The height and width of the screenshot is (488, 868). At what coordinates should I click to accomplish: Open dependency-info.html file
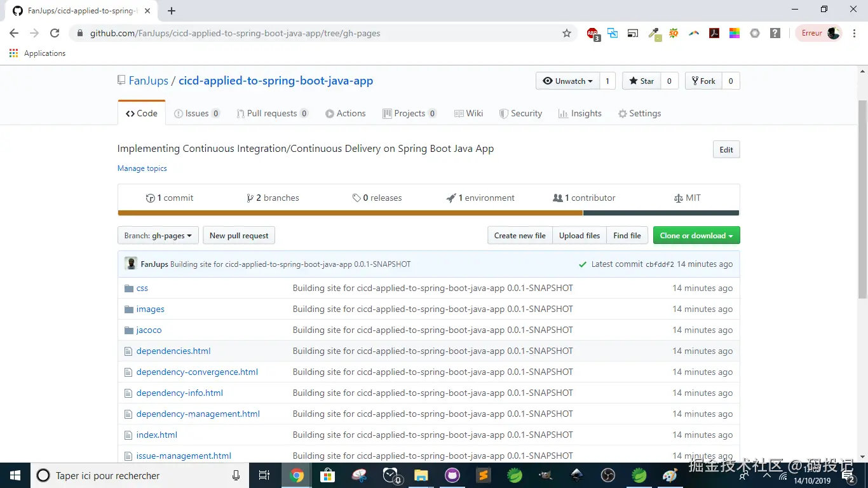[180, 393]
